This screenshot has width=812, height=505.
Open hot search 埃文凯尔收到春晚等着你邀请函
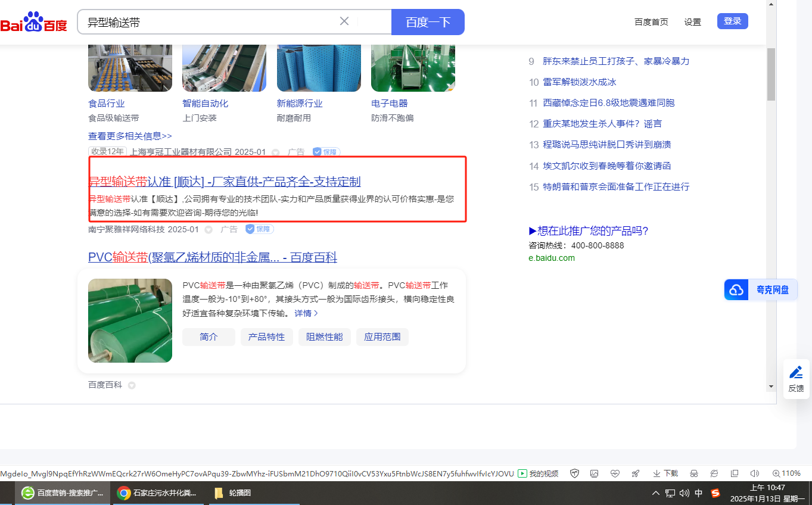point(607,166)
